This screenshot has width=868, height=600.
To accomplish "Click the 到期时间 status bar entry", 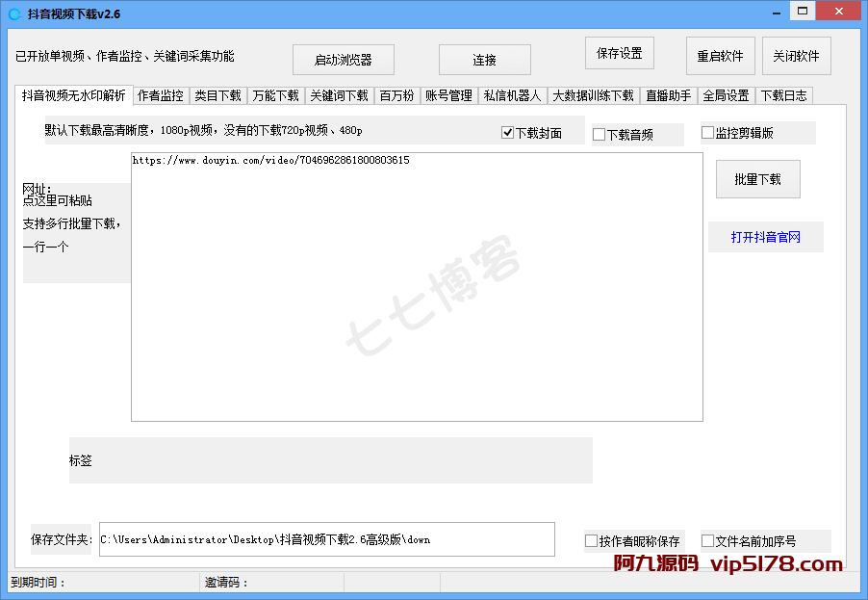I will (38, 583).
